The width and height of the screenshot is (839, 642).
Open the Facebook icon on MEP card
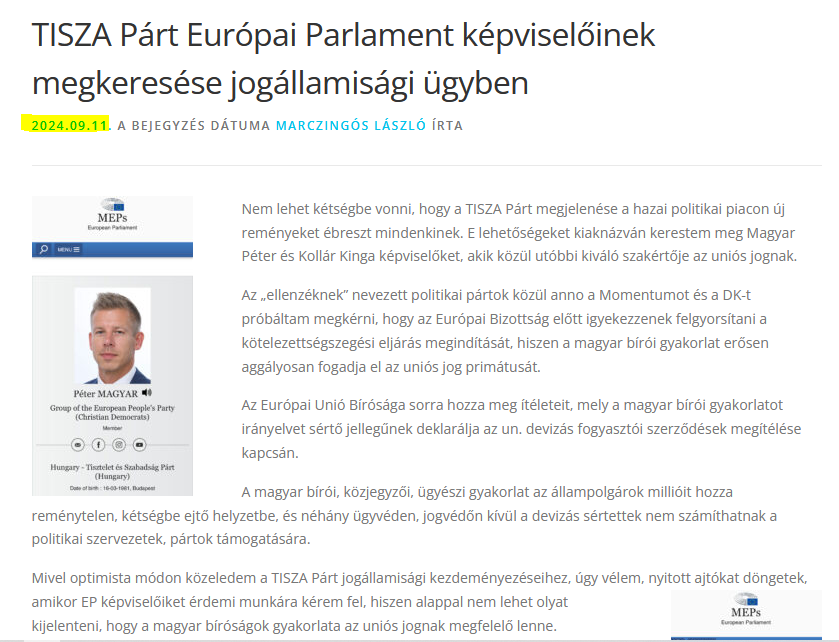click(x=98, y=445)
